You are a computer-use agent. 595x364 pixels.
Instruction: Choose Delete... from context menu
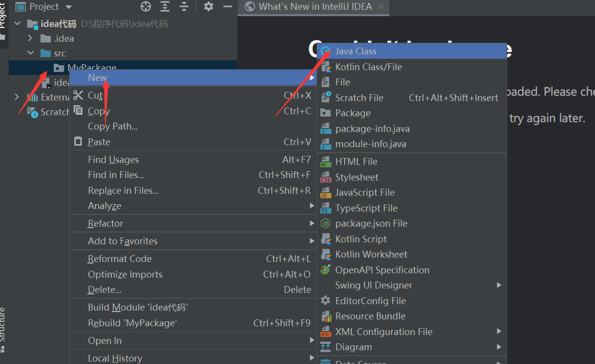click(x=193, y=289)
